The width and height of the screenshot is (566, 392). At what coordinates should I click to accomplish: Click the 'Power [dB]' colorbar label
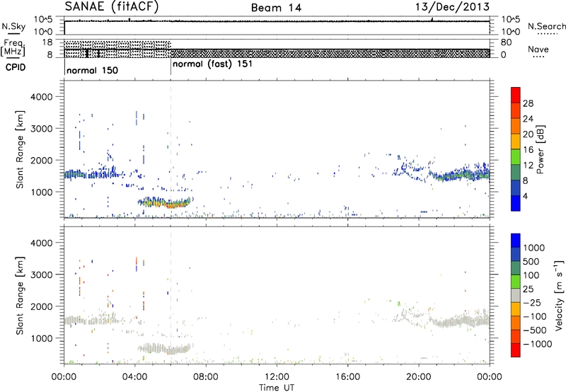[x=540, y=149]
